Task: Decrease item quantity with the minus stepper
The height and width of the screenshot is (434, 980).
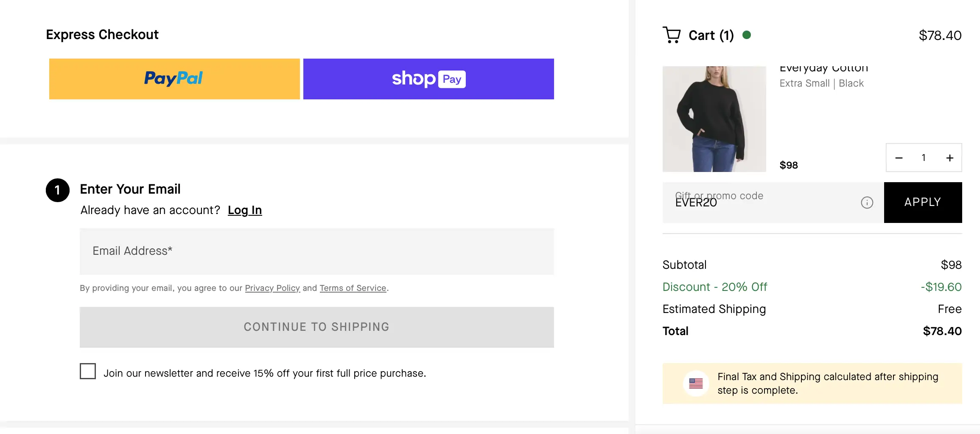Action: click(x=899, y=158)
